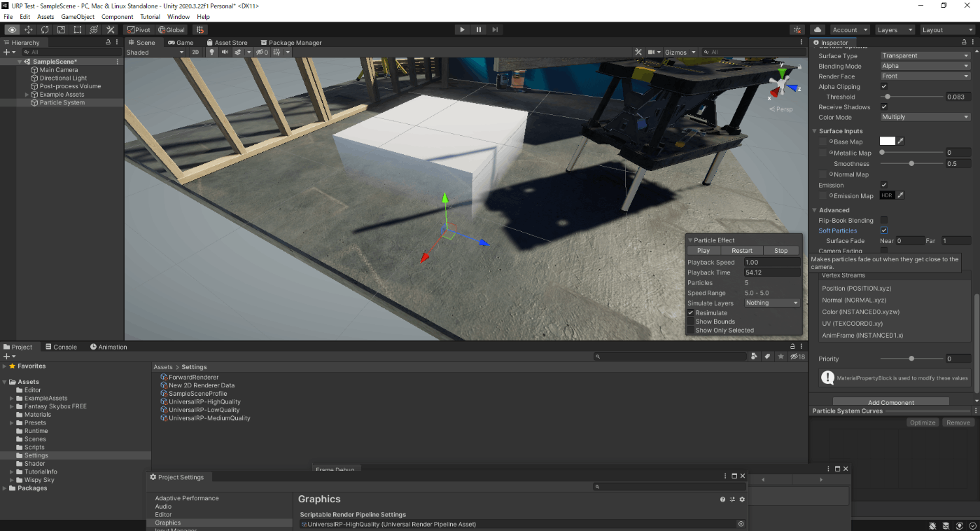
Task: Toggle 2D scene view mode
Action: click(196, 53)
